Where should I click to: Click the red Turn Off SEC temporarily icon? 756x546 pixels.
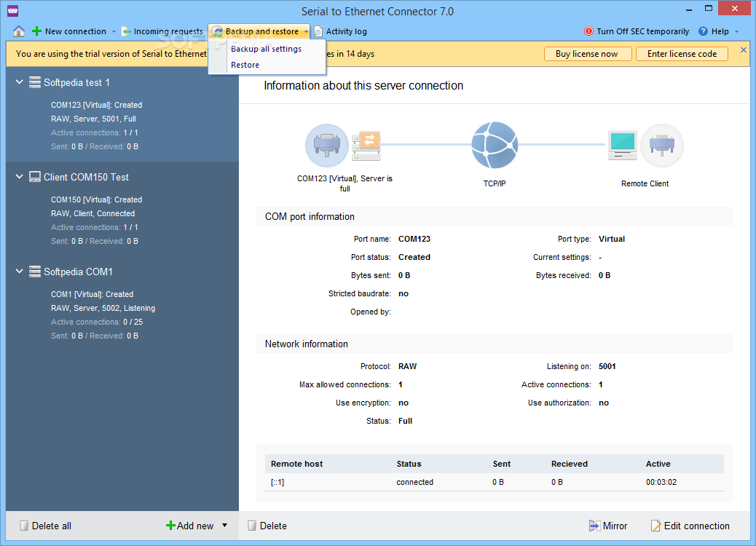588,31
